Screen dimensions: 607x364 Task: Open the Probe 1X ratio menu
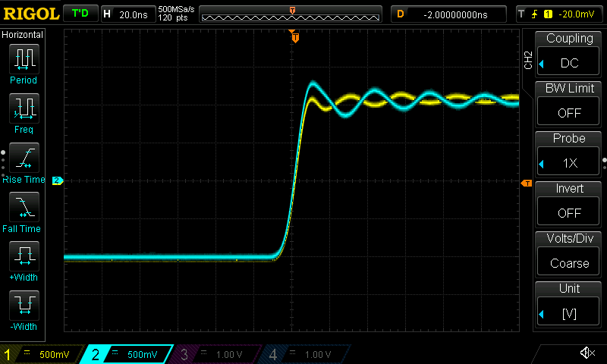click(568, 154)
